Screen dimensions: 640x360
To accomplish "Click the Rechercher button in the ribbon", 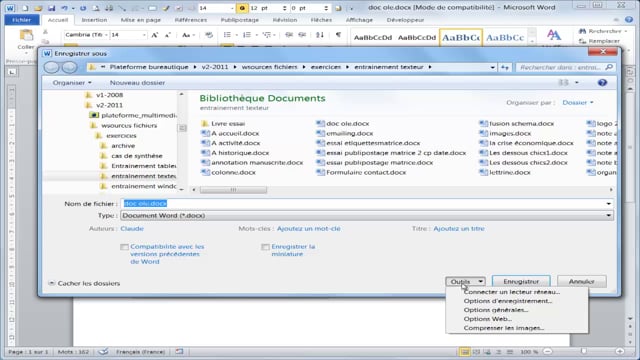I will pyautogui.click(x=602, y=31).
